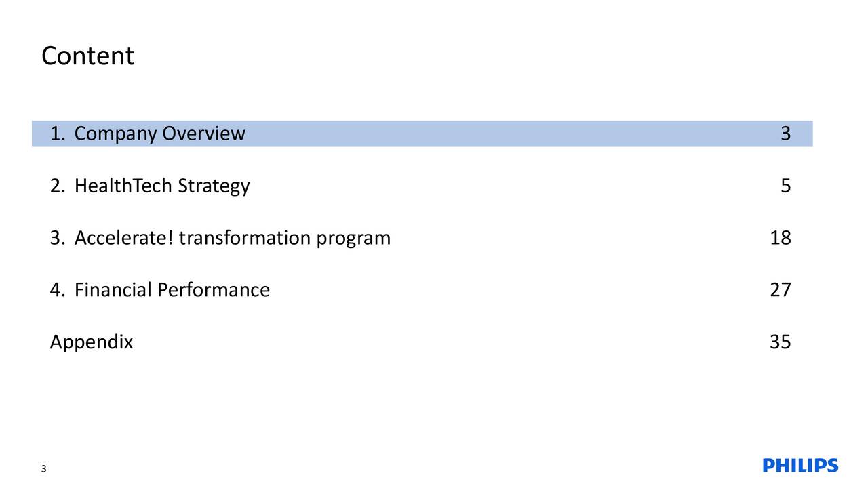The height and width of the screenshot is (488, 868).
Task: Select page number 27 for Financial Performance
Action: 781,290
